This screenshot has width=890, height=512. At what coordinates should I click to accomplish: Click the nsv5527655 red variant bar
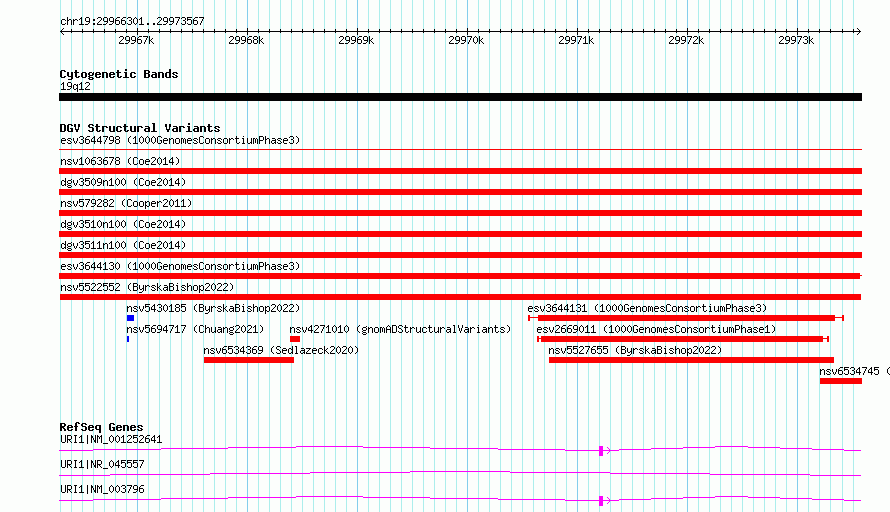pos(691,360)
